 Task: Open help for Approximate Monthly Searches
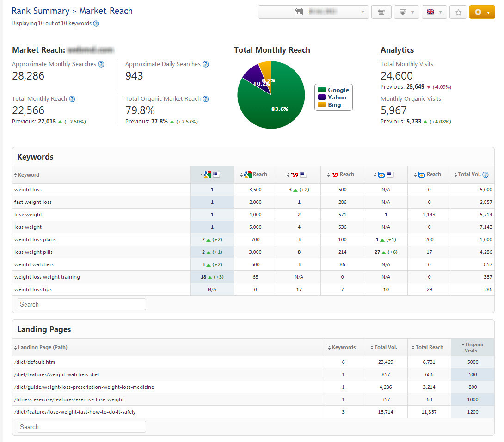point(101,64)
